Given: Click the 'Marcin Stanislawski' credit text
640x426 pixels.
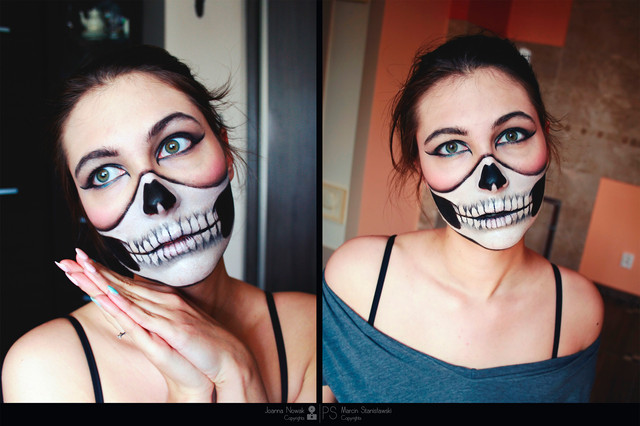Looking at the screenshot, I should pos(366,410).
